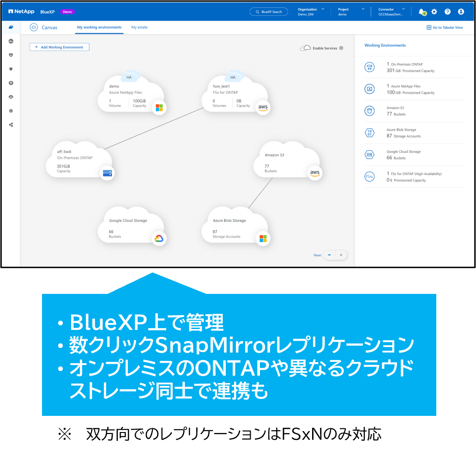Screen dimensions: 476x451
Task: Click Add Working Environment button
Action: click(x=60, y=47)
